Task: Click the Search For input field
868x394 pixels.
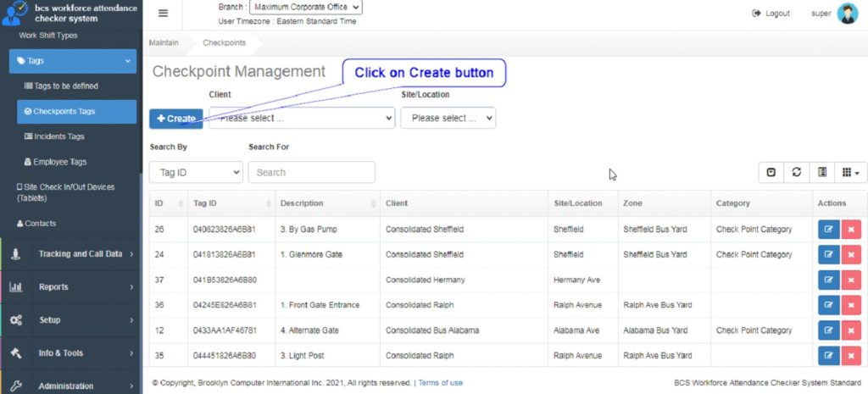Action: point(311,172)
